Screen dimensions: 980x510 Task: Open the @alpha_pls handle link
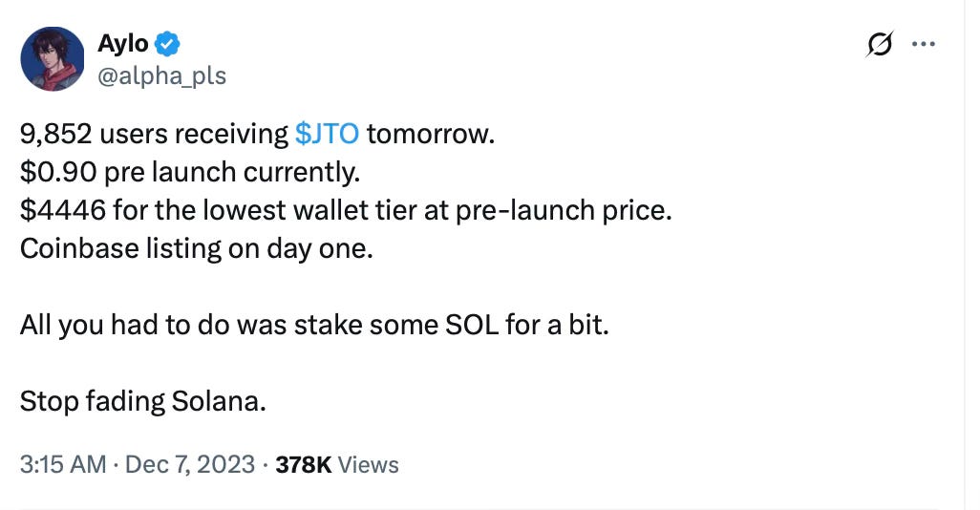(161, 76)
